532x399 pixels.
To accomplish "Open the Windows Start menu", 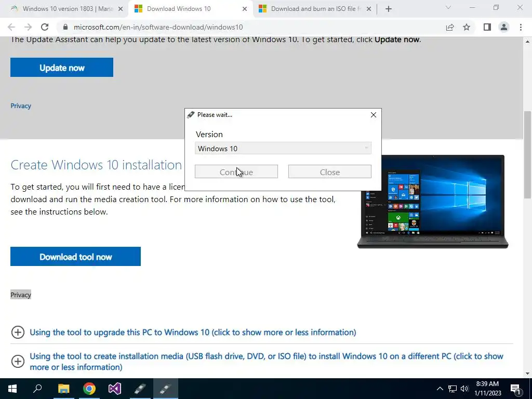I will pos(12,389).
